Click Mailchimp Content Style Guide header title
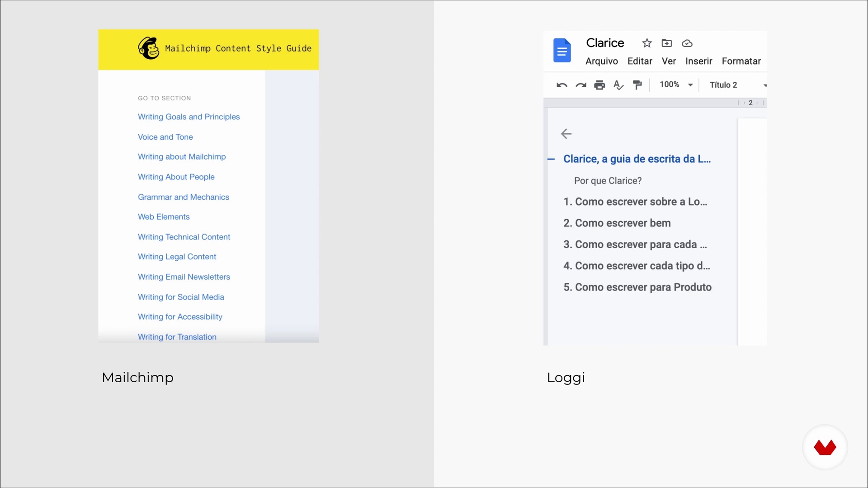The image size is (868, 488). [x=238, y=48]
